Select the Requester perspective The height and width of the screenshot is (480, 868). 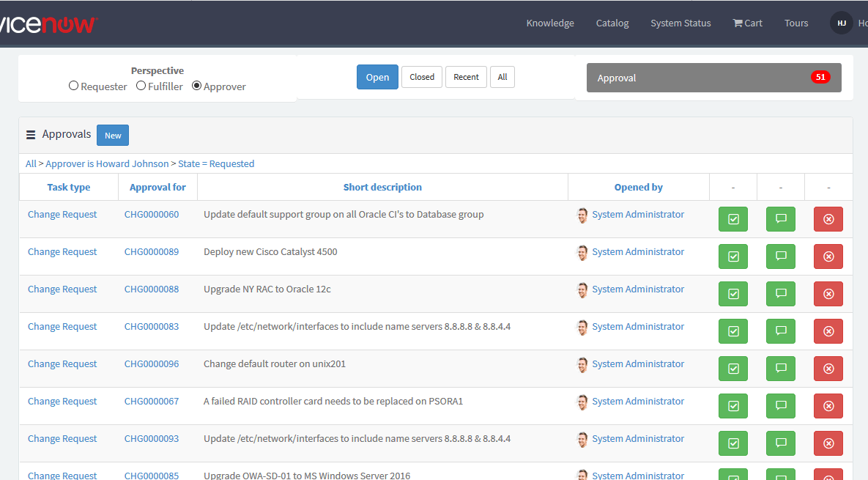coord(73,85)
